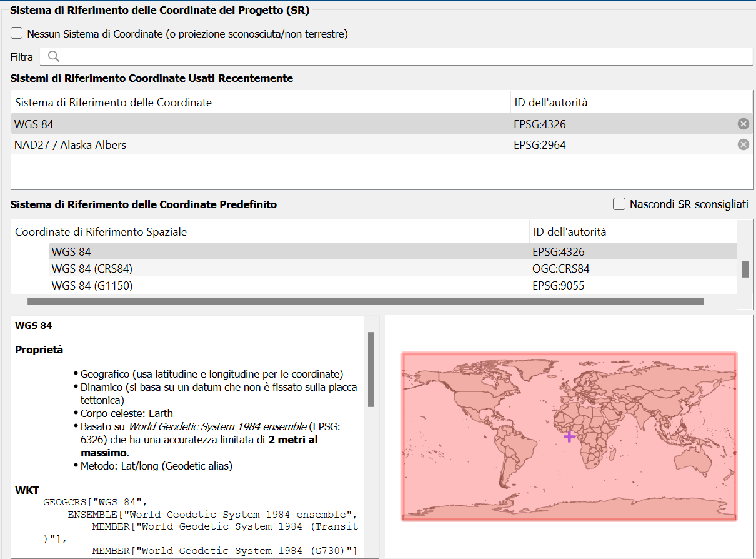This screenshot has width=756, height=559.
Task: Click 'World Geodetic System 1984 ensemble' italic text
Action: pos(217,426)
